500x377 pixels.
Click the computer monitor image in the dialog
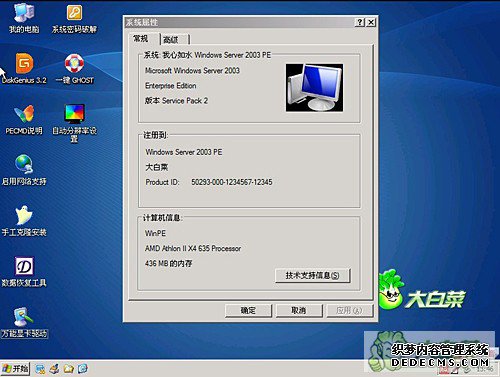pyautogui.click(x=314, y=88)
